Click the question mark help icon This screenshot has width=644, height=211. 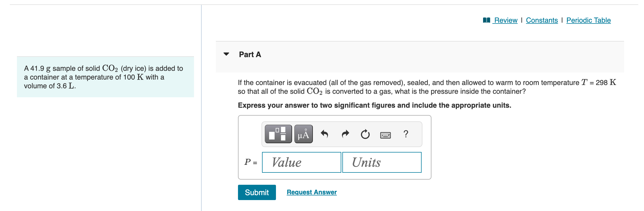[406, 134]
